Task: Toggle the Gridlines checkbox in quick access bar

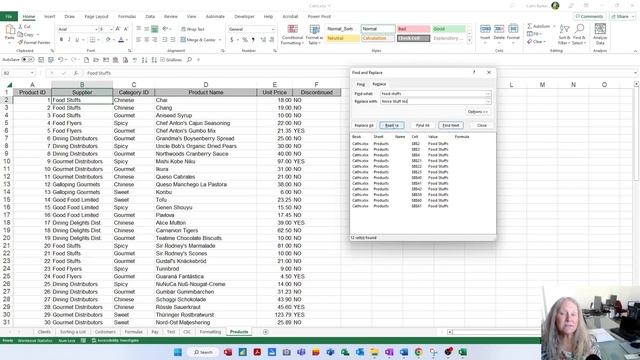Action: (162, 60)
